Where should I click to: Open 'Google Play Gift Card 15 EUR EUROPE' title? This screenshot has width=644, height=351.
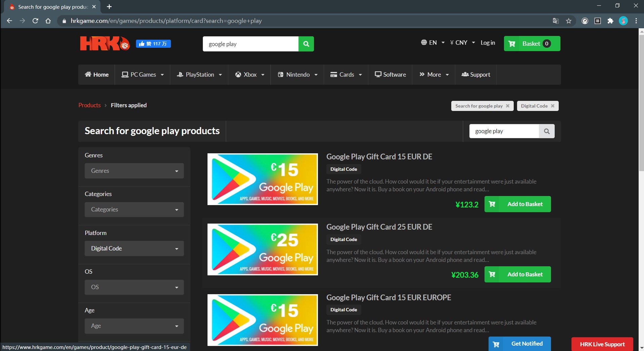click(x=388, y=298)
